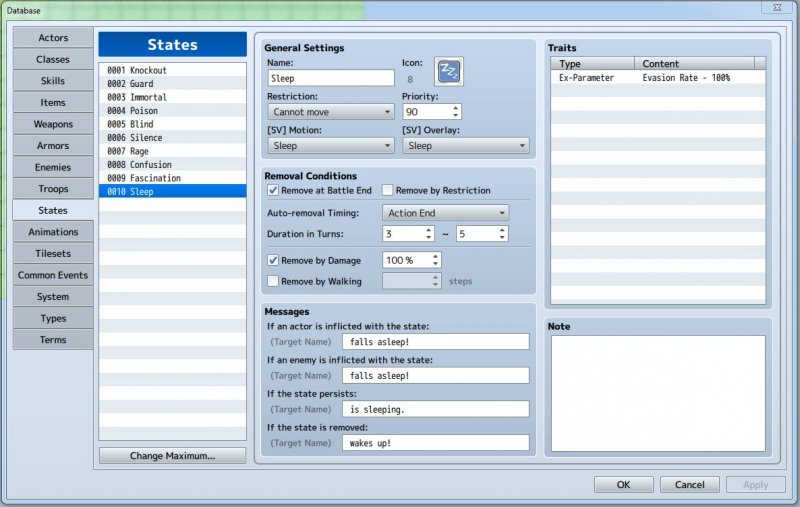Open the Animations tab
The image size is (800, 507).
click(53, 232)
